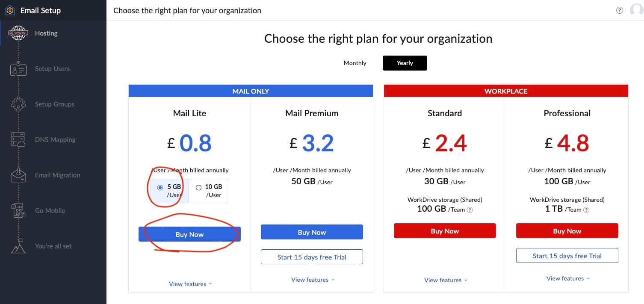Click the Setup Users ID card icon
This screenshot has width=644, height=304.
(x=18, y=69)
